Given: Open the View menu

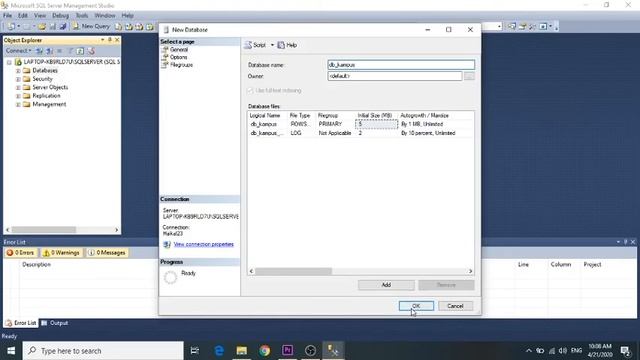Looking at the screenshot, I should coord(40,16).
